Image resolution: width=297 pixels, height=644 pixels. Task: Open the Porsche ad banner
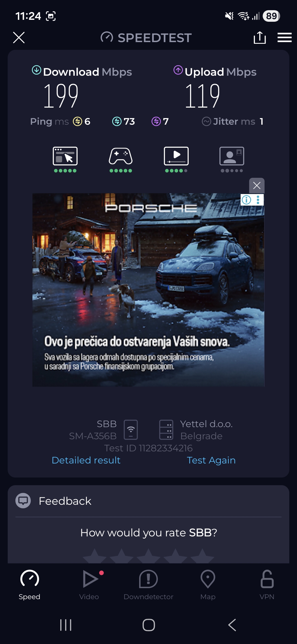148,290
